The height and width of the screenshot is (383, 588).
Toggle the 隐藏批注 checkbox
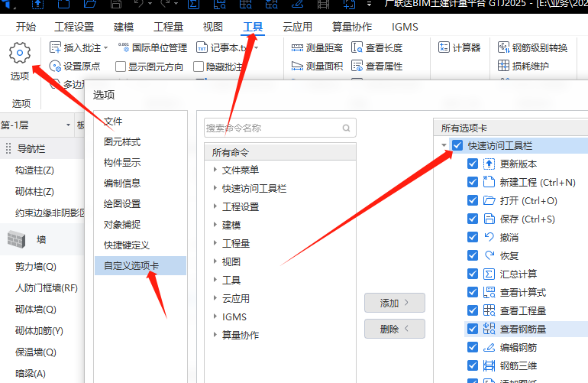pos(199,67)
